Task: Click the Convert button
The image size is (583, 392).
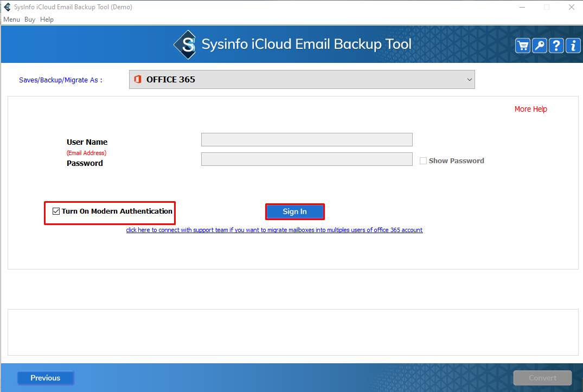Action: click(542, 378)
